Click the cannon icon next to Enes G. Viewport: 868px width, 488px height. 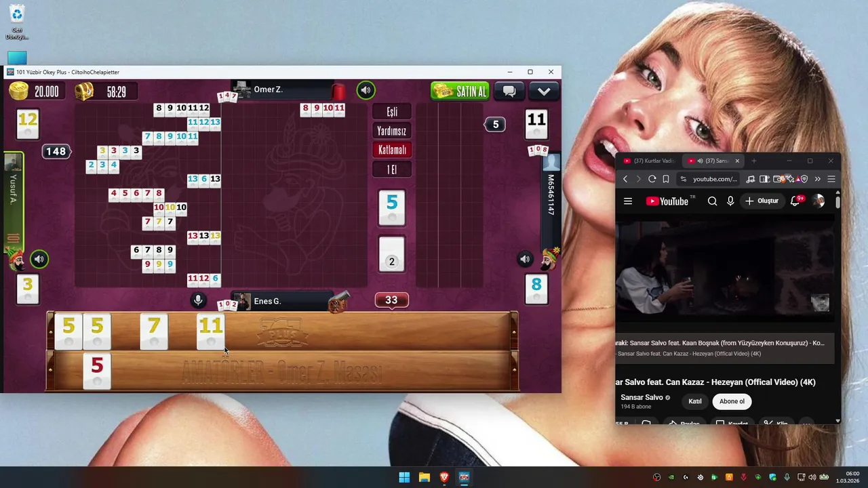338,302
